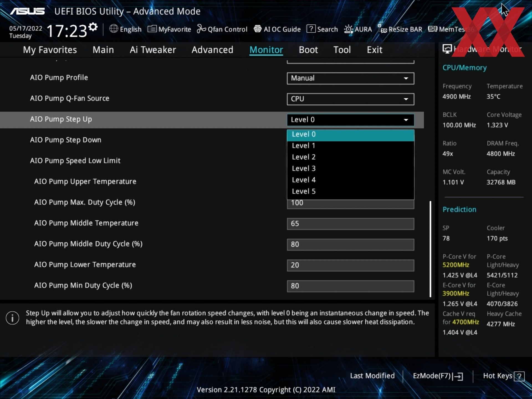This screenshot has width=532, height=399.
Task: Click the English language globe icon
Action: [x=114, y=29]
